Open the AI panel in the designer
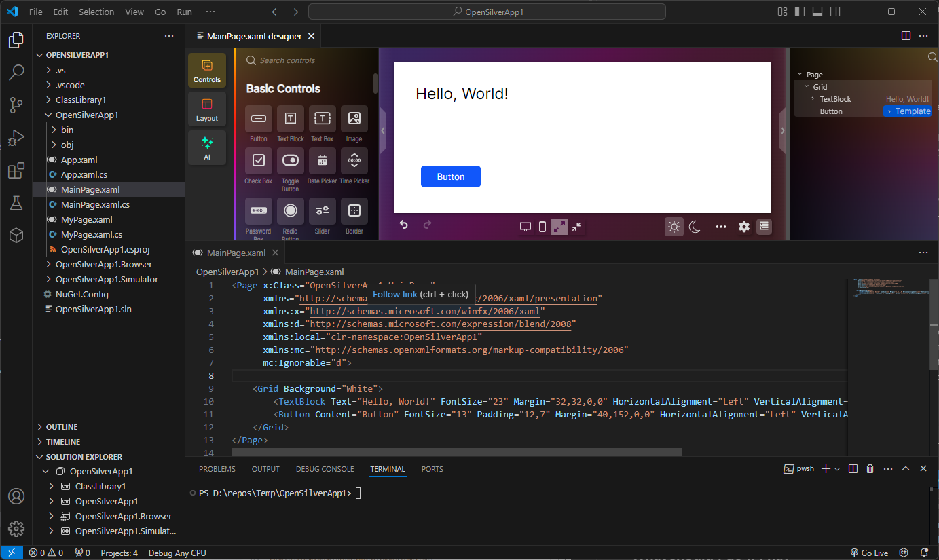The width and height of the screenshot is (939, 560). (206, 147)
